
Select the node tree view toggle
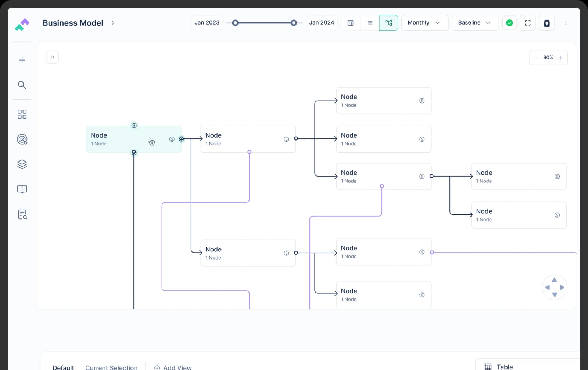pyautogui.click(x=388, y=23)
